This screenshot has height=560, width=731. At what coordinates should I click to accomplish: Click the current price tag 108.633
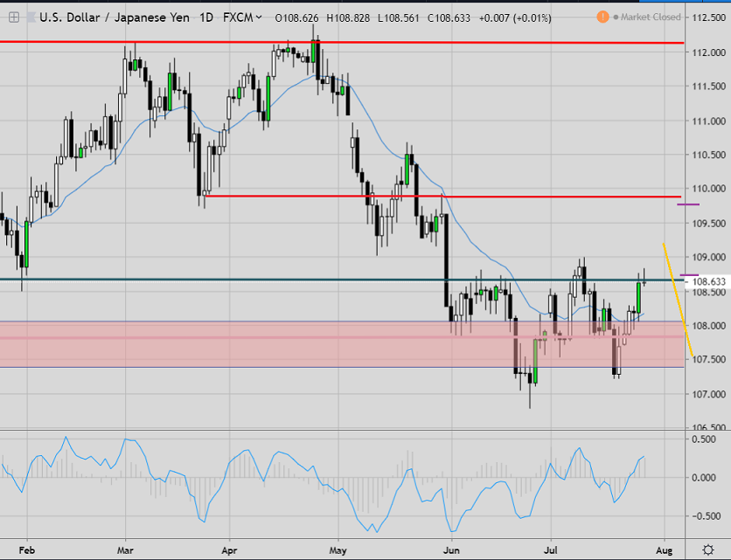coord(708,281)
